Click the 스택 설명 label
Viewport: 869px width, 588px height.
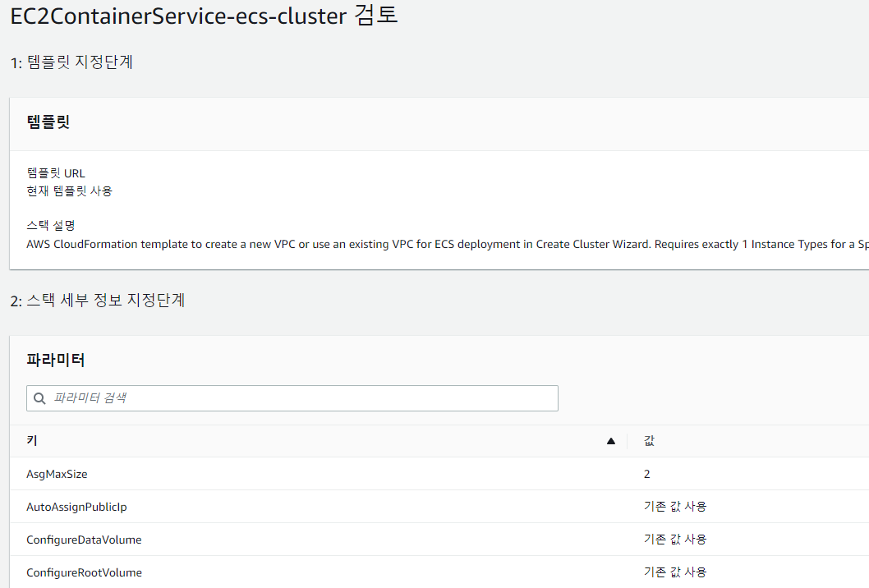tap(50, 226)
